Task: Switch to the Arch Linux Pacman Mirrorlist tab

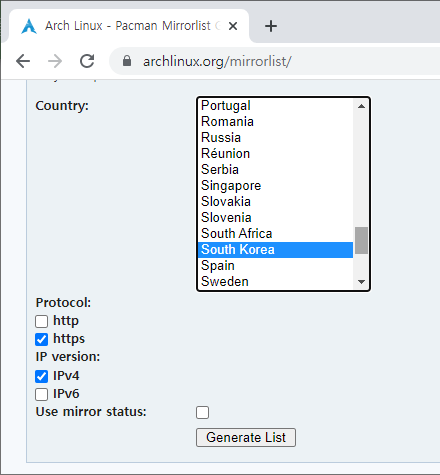Action: click(128, 26)
